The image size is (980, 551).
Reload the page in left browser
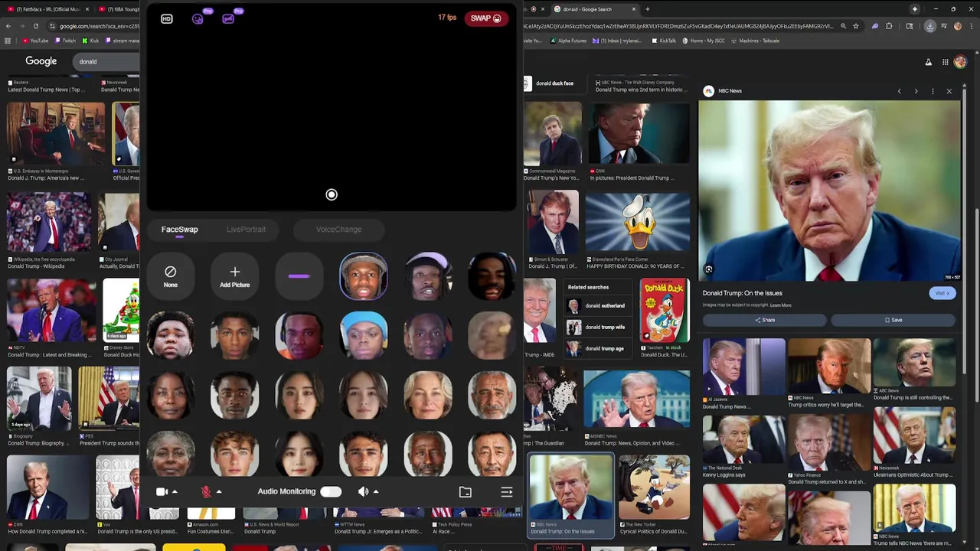[35, 26]
